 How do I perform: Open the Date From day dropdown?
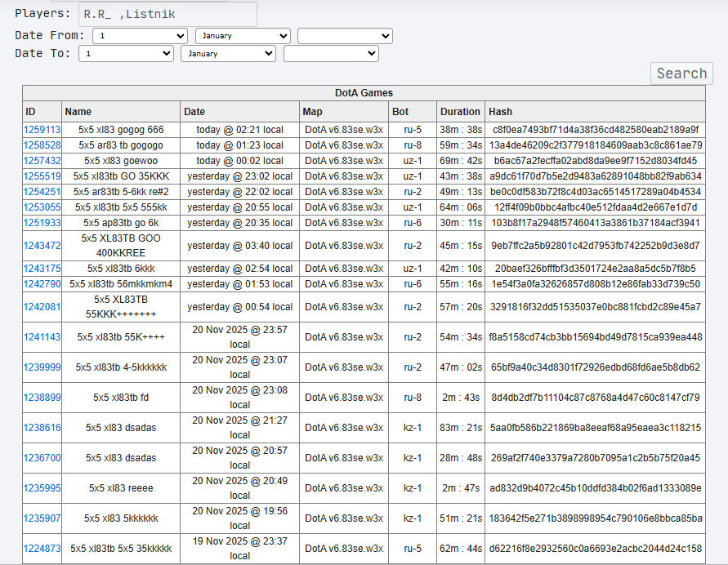[140, 36]
